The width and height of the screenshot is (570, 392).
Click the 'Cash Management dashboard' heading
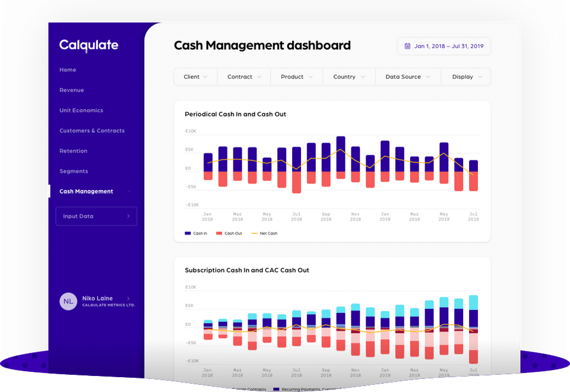262,46
